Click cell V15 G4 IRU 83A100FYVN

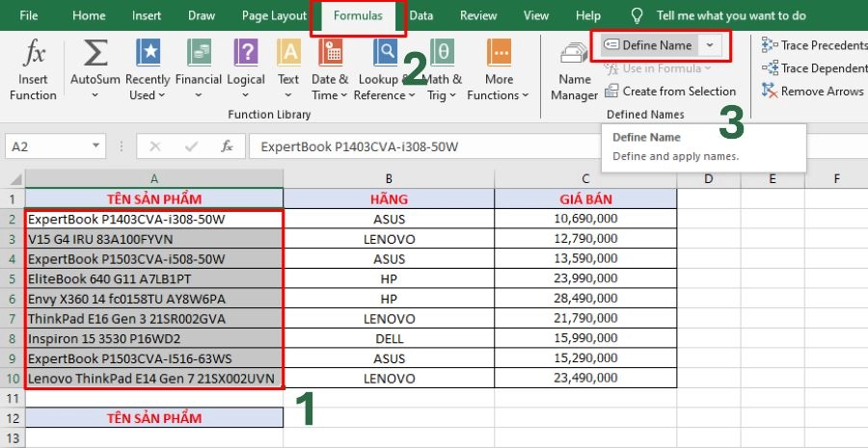[x=154, y=239]
